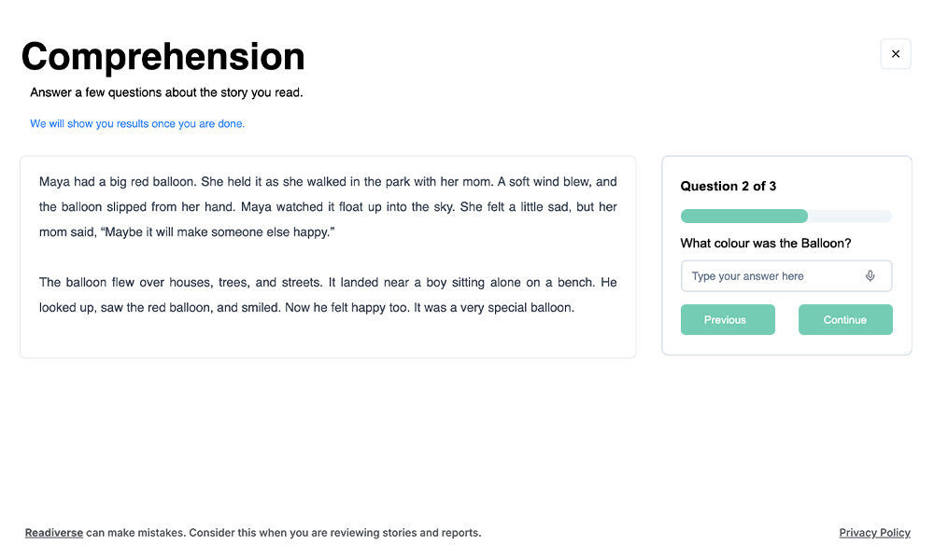Image resolution: width=934 pixels, height=560 pixels.
Task: Close the Comprehension quiz with X button
Action: tap(896, 54)
